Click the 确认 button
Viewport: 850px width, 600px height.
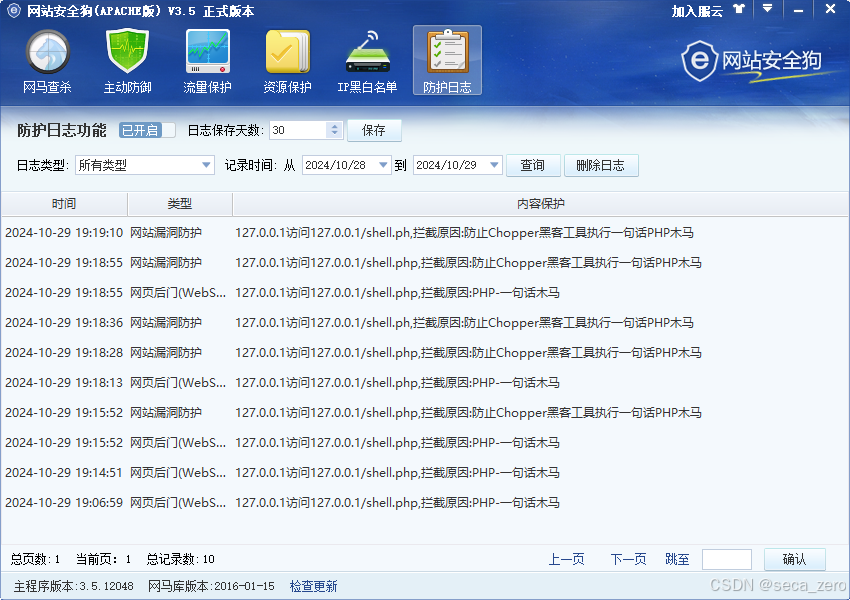[795, 559]
